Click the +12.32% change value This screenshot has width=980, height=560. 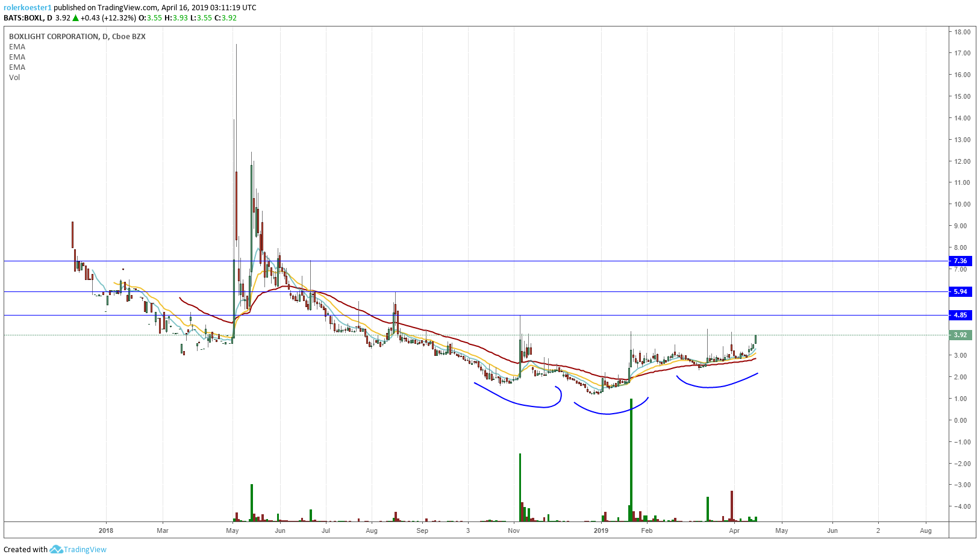point(119,18)
